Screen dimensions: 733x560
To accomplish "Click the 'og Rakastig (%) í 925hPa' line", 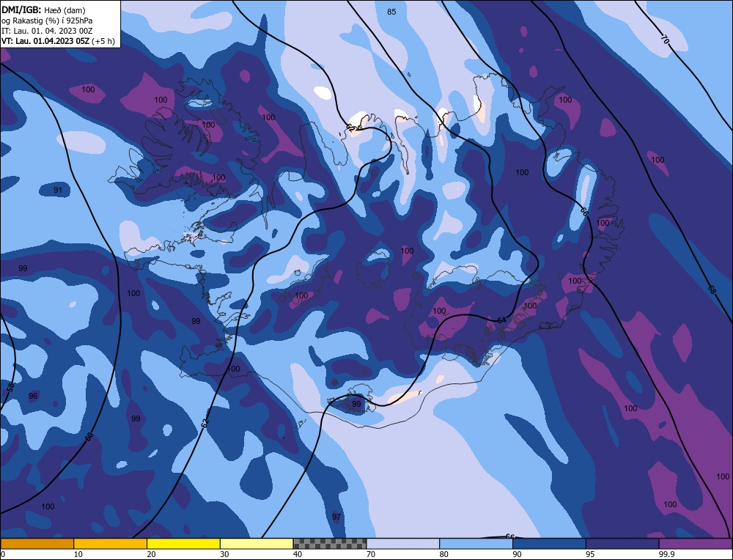I will coord(47,21).
